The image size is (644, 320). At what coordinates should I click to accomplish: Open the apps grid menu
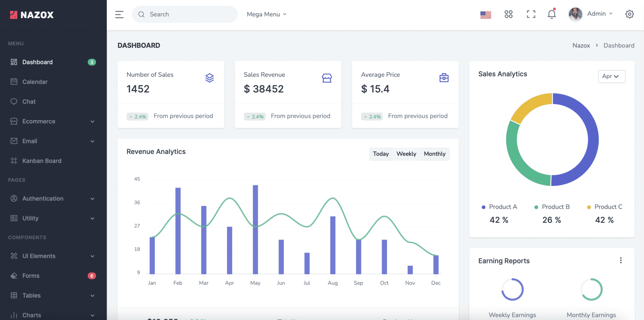(509, 14)
